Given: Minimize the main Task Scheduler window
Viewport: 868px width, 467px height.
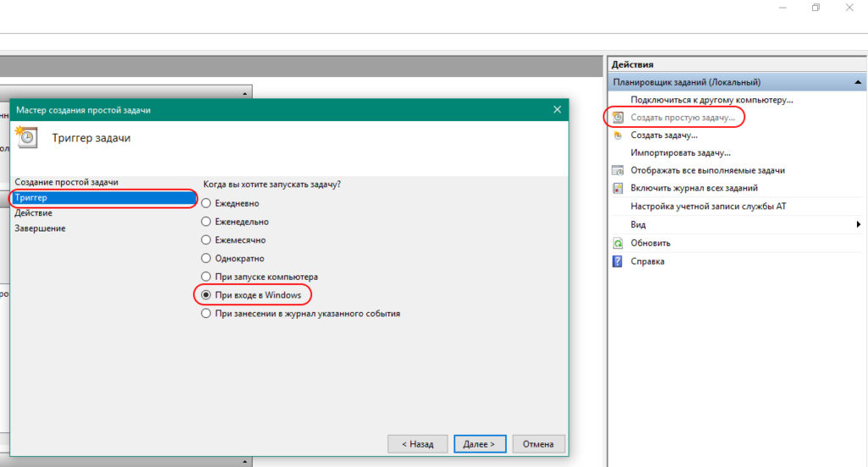Looking at the screenshot, I should (782, 8).
